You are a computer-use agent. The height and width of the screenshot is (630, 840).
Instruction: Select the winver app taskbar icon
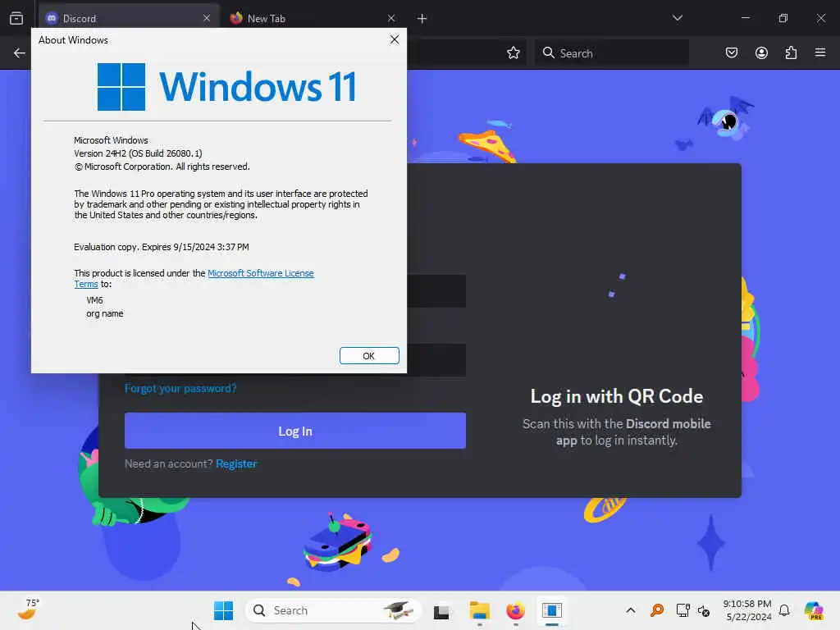[x=552, y=610]
